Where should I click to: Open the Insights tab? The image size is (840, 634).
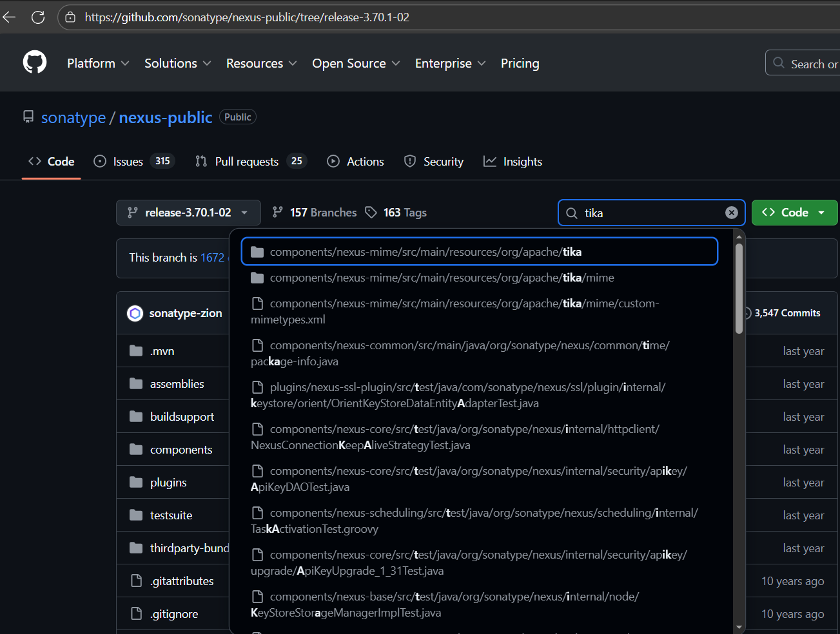click(x=513, y=161)
